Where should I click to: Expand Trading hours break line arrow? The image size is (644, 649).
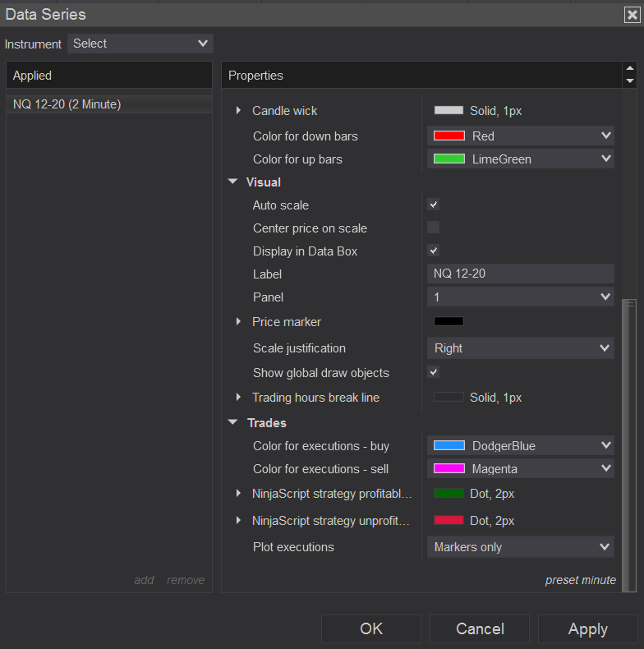point(239,398)
